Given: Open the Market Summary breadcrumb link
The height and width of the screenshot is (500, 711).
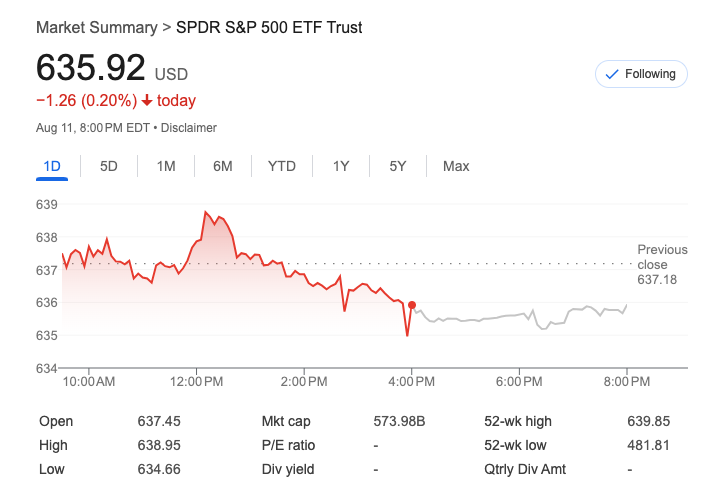Looking at the screenshot, I should click(x=96, y=28).
